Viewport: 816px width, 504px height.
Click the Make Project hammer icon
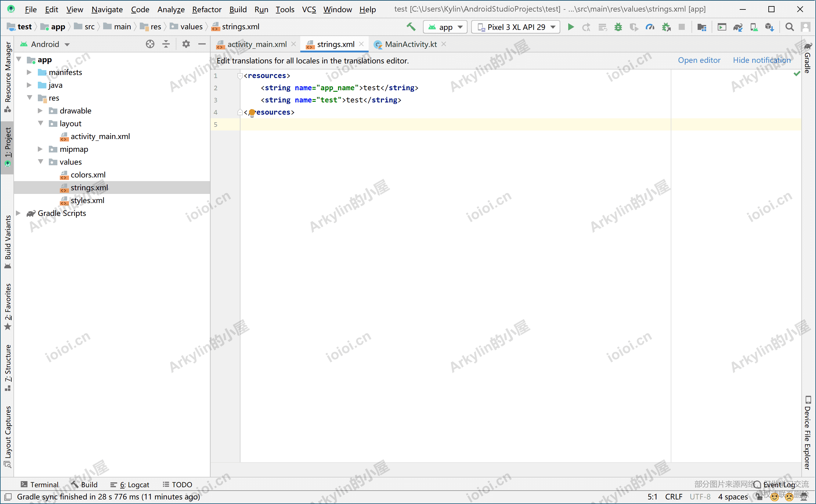pos(411,27)
